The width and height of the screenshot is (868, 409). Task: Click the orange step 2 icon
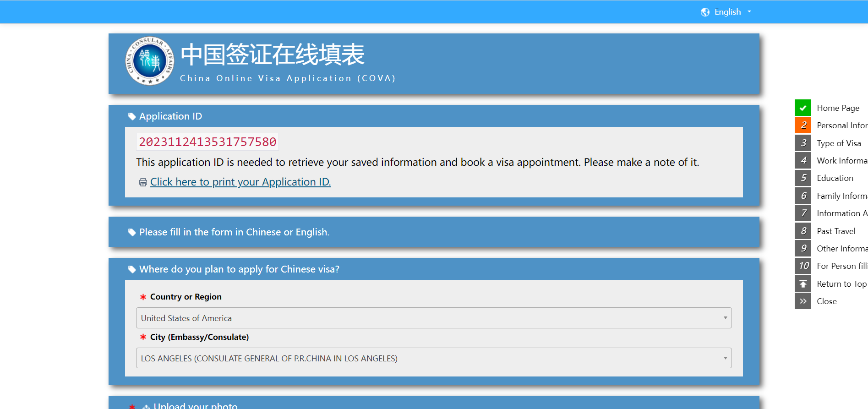tap(802, 125)
